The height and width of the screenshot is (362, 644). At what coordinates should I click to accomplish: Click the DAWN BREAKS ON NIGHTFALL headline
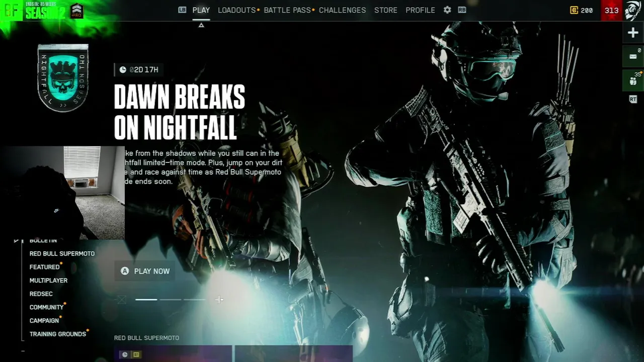[180, 112]
